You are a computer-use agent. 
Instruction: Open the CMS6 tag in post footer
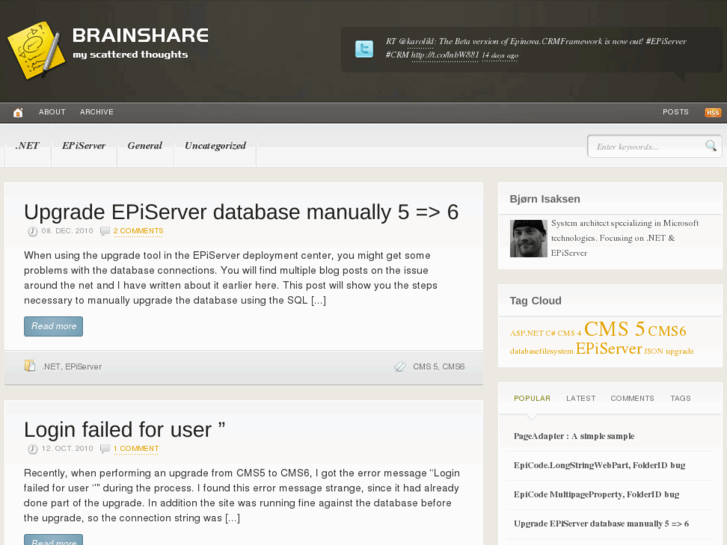(x=453, y=366)
